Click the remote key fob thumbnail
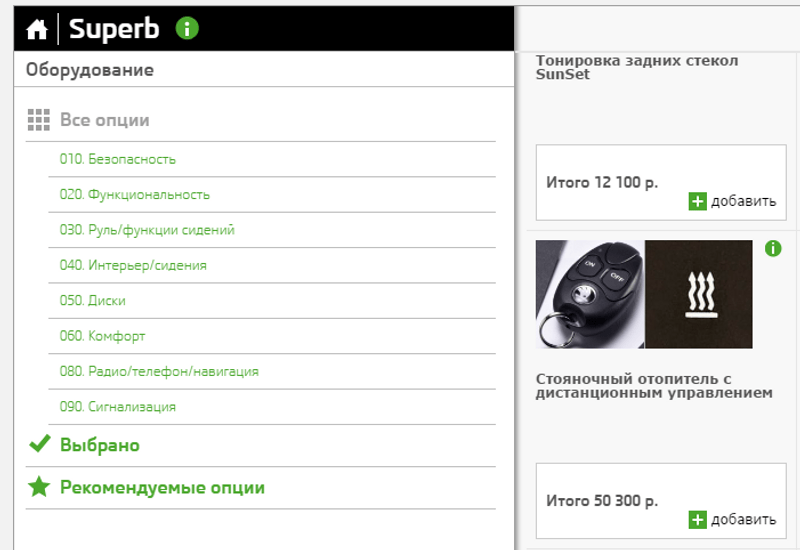This screenshot has height=550, width=800. [x=589, y=294]
